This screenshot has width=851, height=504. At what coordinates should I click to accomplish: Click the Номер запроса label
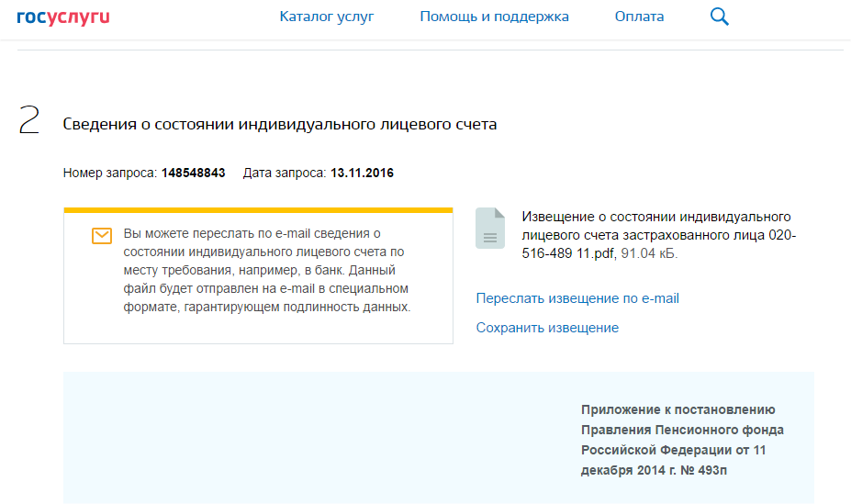click(x=110, y=173)
